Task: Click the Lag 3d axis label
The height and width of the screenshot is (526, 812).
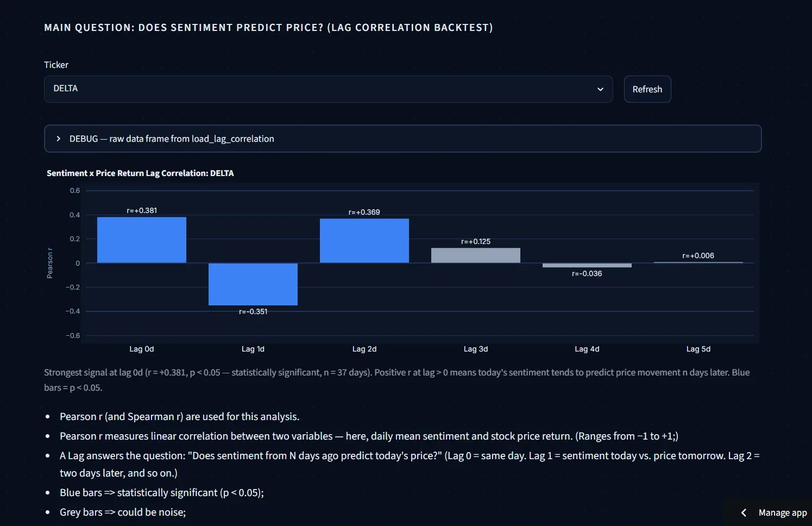Action: 476,349
